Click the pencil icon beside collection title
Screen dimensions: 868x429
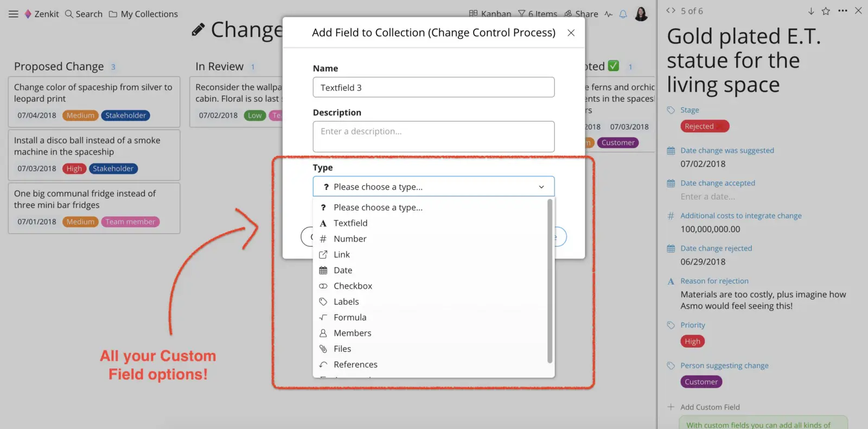pos(198,30)
